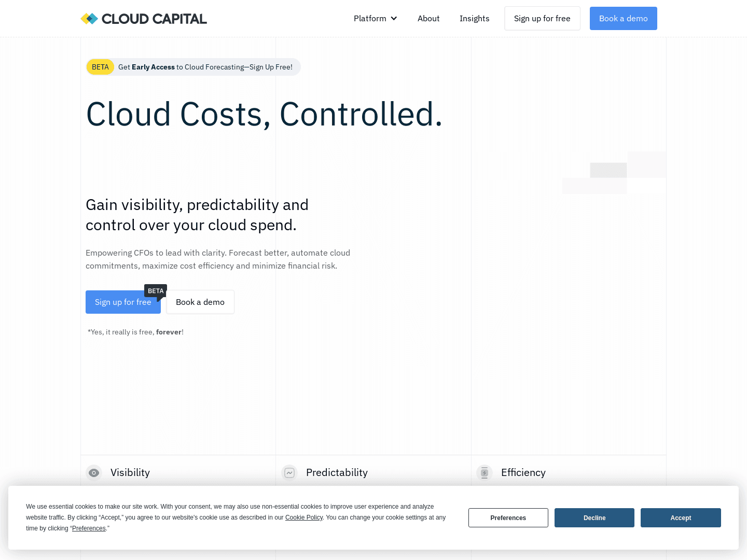Click the dark BETA tag above Sign up
This screenshot has width=747, height=560.
point(155,290)
